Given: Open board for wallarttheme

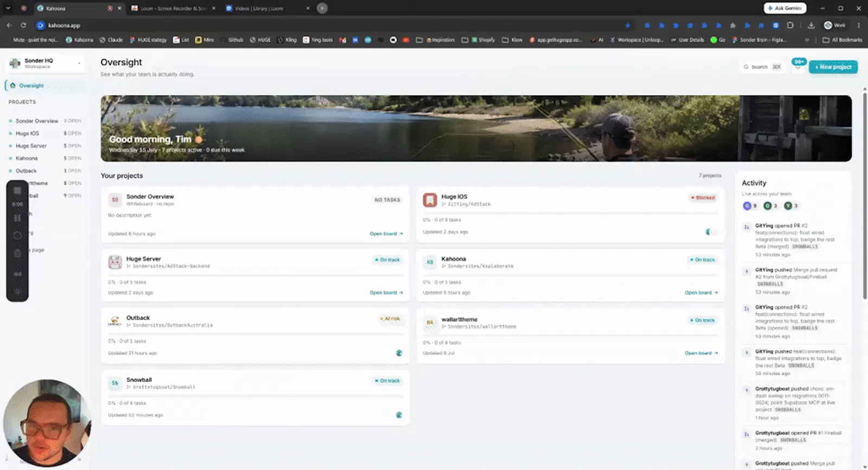Looking at the screenshot, I should point(701,353).
